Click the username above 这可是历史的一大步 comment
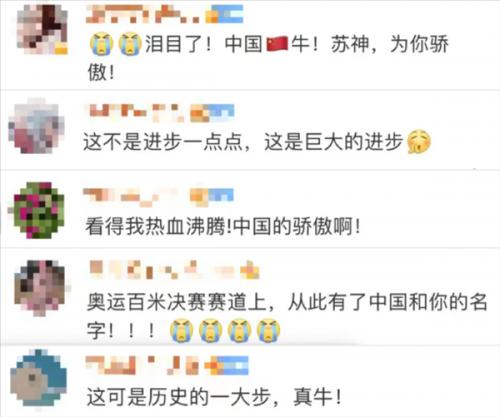 coord(142,365)
